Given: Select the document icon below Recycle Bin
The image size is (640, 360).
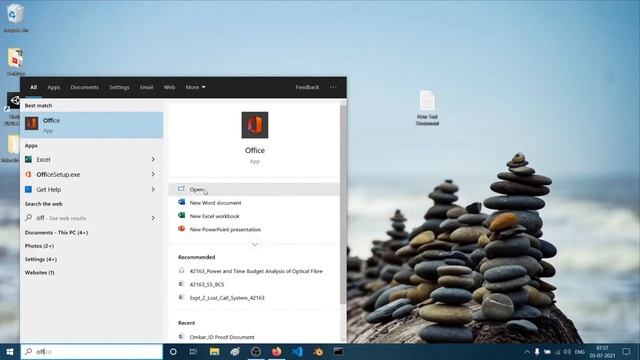Looking at the screenshot, I should [16, 62].
